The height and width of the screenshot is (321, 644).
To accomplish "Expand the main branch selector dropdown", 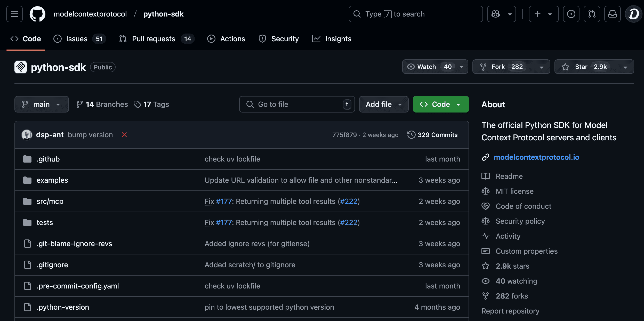I will (42, 104).
